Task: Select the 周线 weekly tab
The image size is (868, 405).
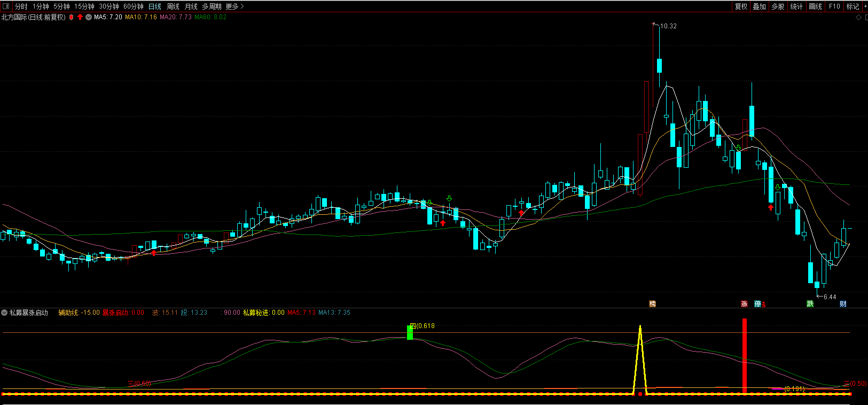Action: click(x=173, y=6)
